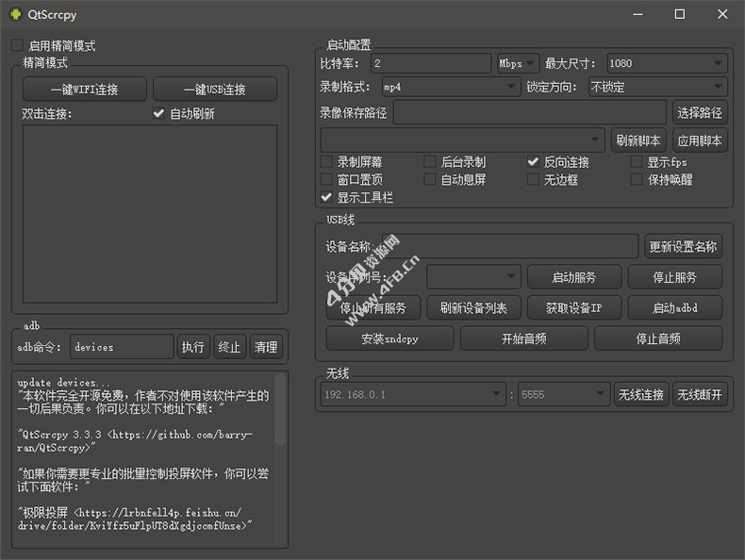This screenshot has height=560, width=745.
Task: Click the 选择路径 button
Action: pos(700,112)
